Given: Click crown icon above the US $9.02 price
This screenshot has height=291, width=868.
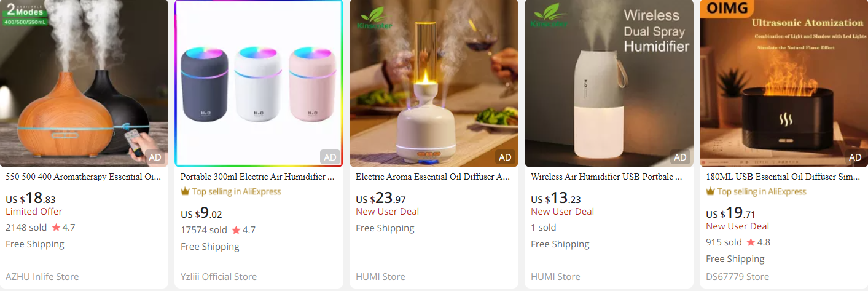Looking at the screenshot, I should click(x=185, y=191).
